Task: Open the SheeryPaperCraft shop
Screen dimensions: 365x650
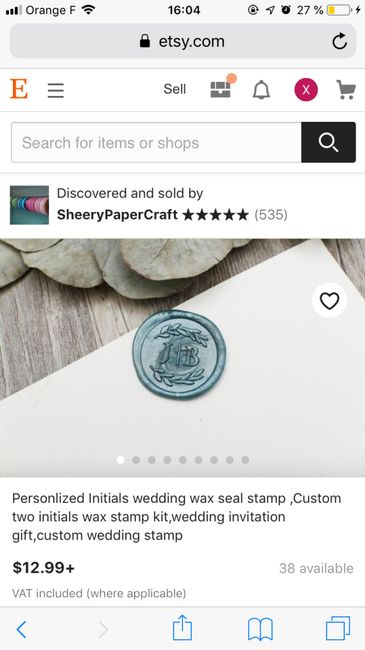Action: click(x=117, y=215)
